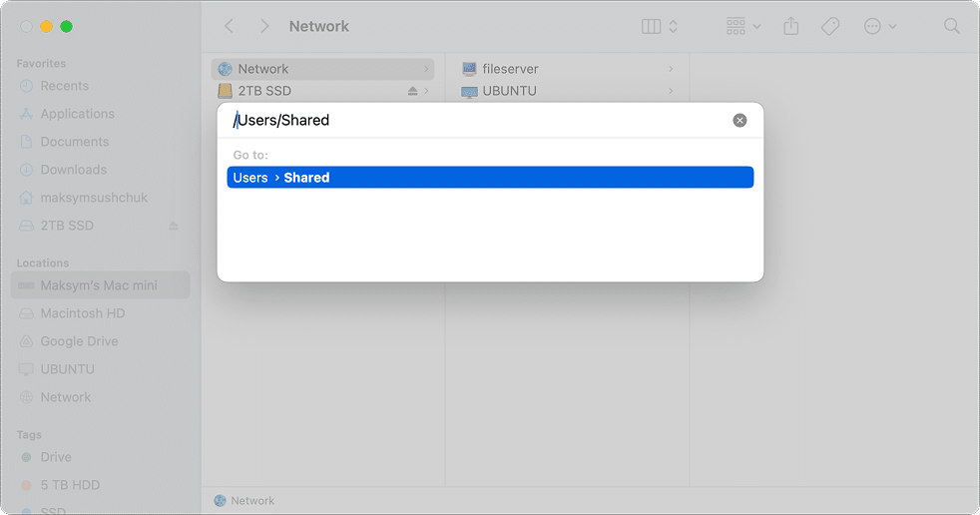
Task: Go back with the left arrow button
Action: (x=229, y=26)
